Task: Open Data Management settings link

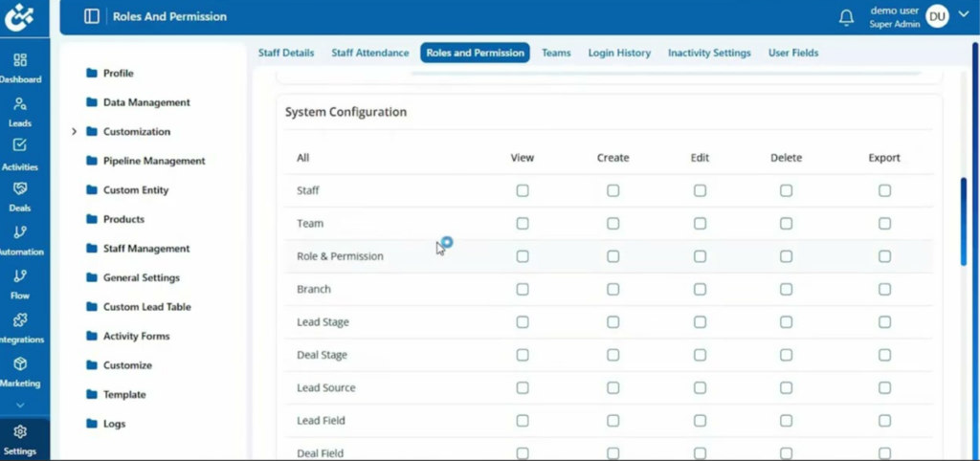Action: [x=146, y=101]
